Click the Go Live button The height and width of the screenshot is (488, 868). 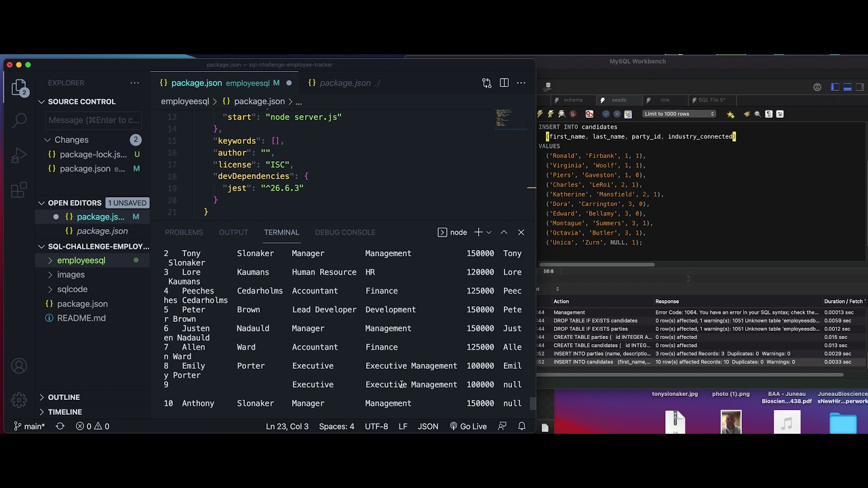(x=468, y=426)
